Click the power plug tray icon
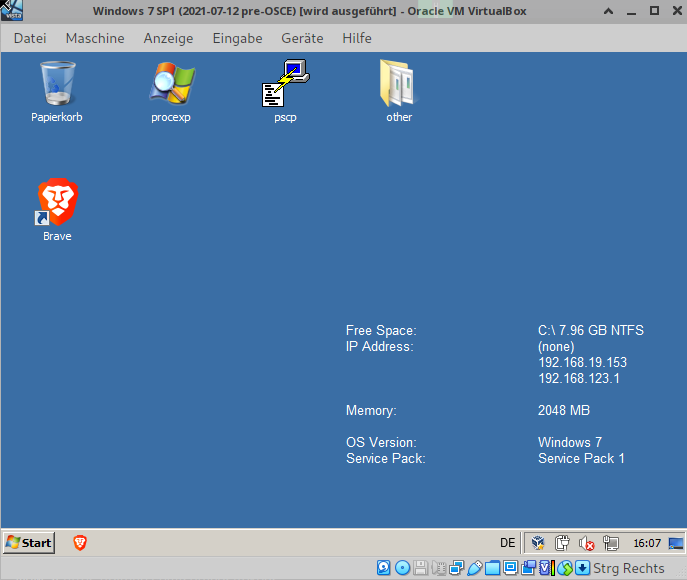Screen dimensions: 687x580 pos(562,543)
